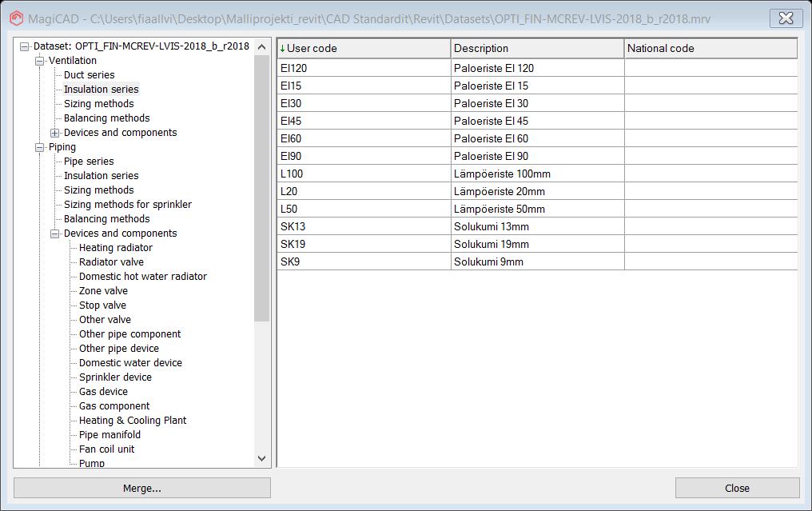
Task: Select Insulation series under Piping
Action: click(x=101, y=176)
